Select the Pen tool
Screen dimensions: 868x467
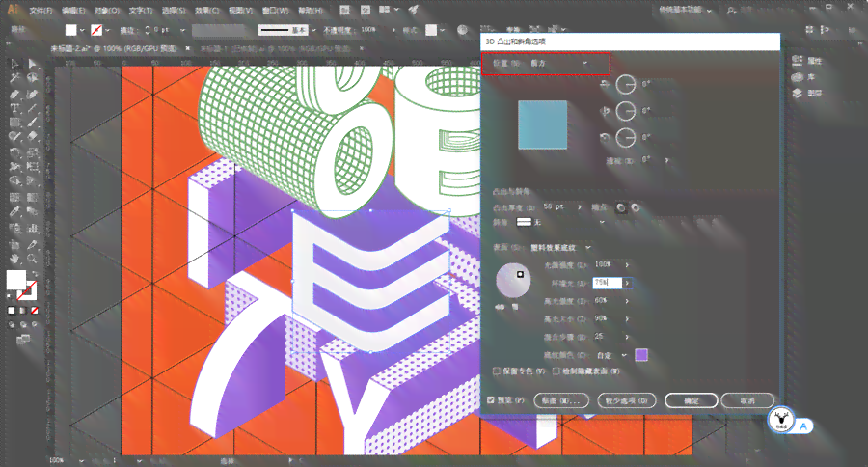point(14,95)
